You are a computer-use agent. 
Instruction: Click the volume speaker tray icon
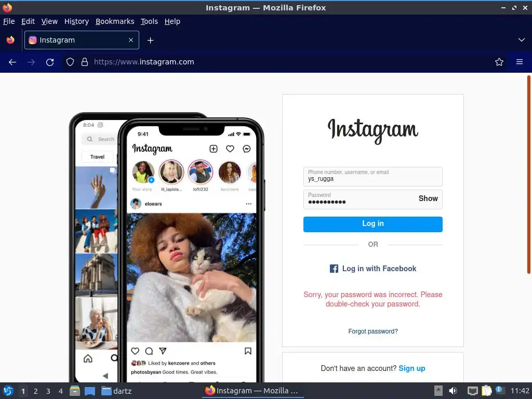pos(453,391)
